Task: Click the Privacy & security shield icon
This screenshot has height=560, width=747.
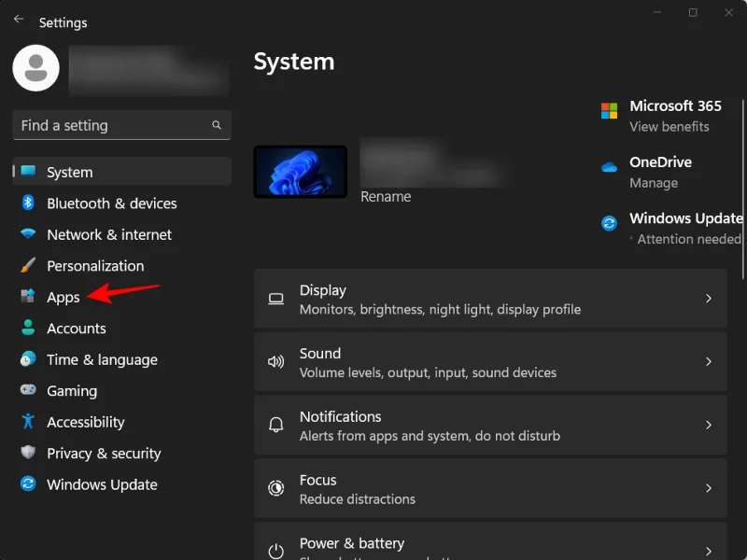Action: [x=27, y=453]
